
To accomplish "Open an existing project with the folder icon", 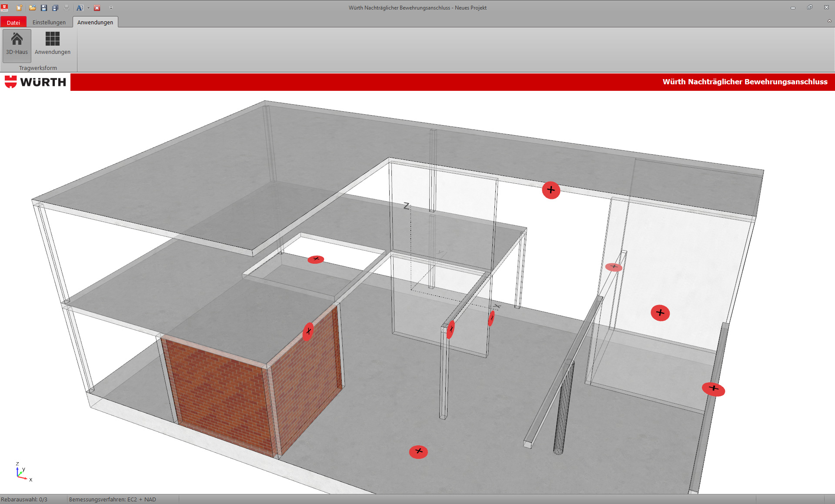I will [32, 8].
